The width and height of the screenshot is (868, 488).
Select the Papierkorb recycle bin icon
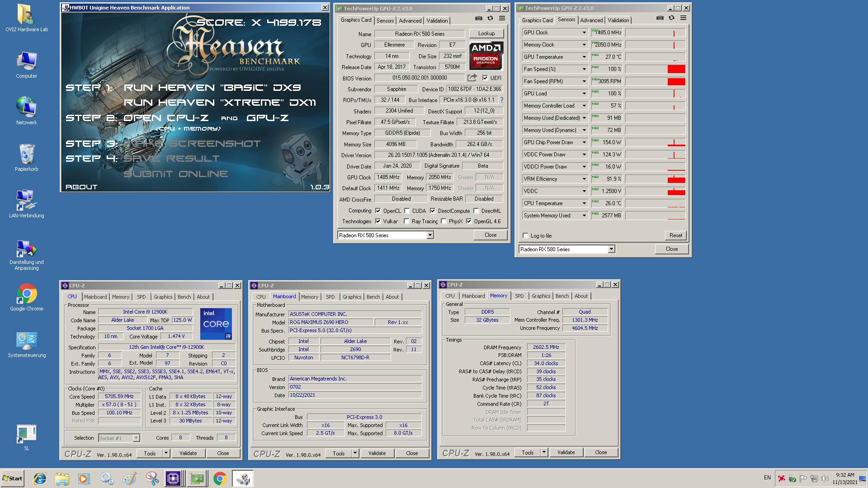(x=27, y=158)
